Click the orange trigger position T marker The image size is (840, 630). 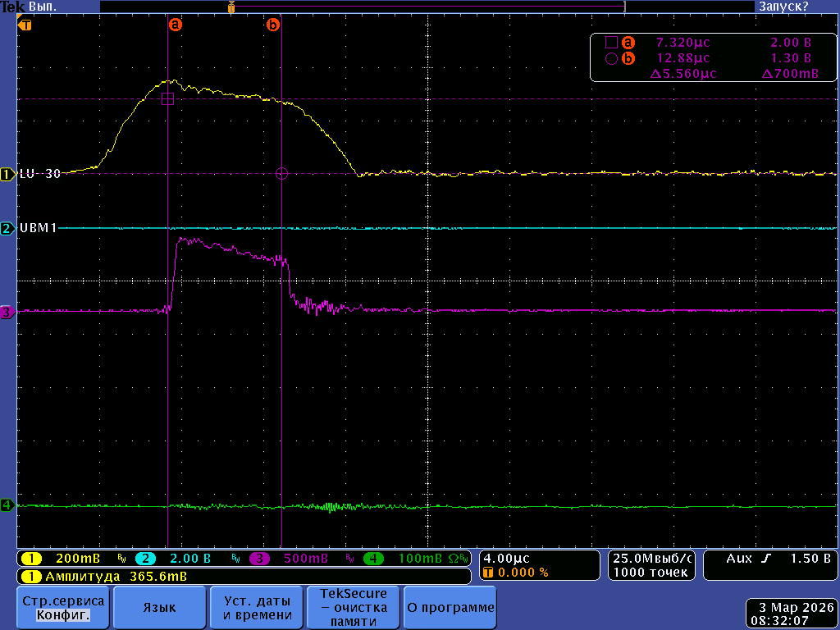pos(26,25)
